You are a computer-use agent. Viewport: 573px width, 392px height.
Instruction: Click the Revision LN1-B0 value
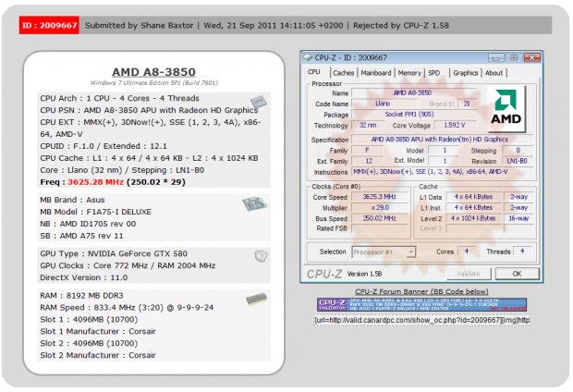pos(518,161)
